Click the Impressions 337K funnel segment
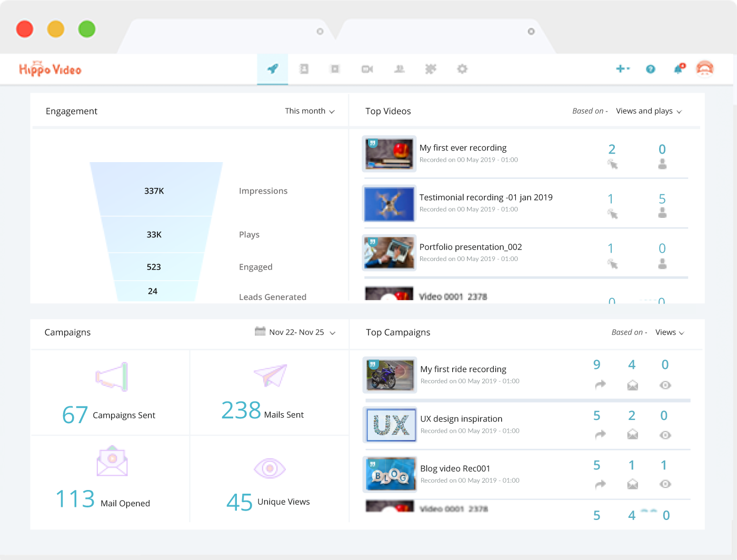The height and width of the screenshot is (560, 737). pyautogui.click(x=155, y=191)
